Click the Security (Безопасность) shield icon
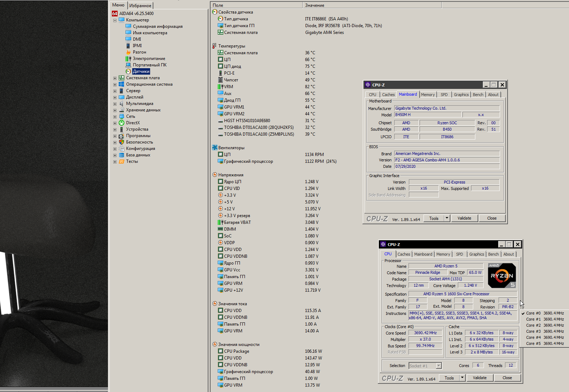The height and width of the screenshot is (392, 569). (x=122, y=142)
